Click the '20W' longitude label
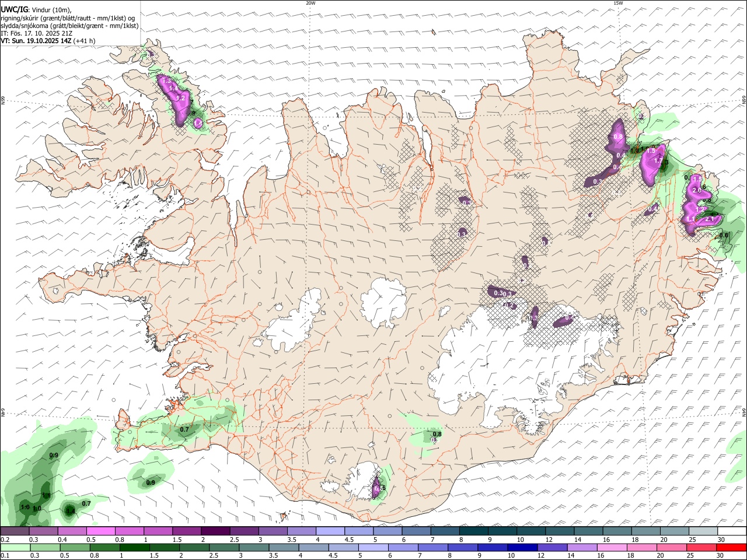The image size is (747, 560). [310, 3]
